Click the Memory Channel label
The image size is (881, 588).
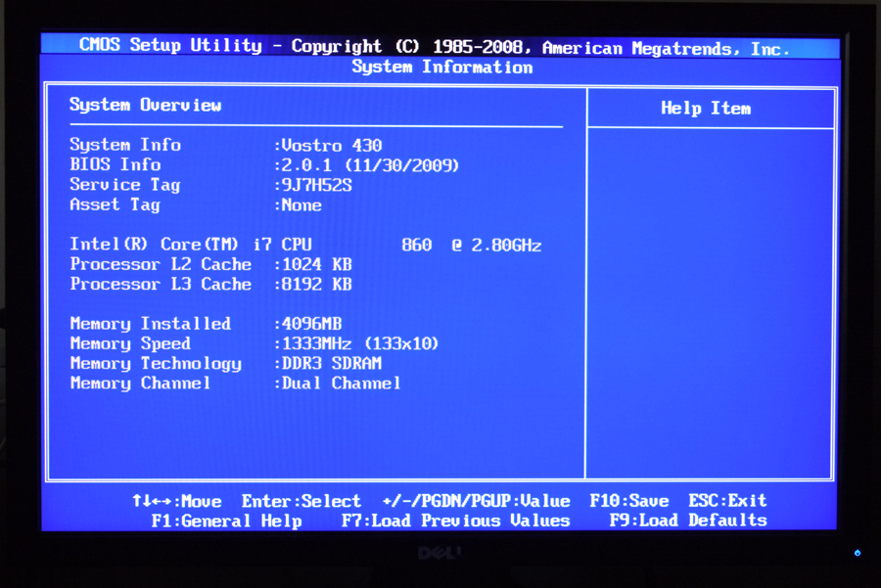[x=140, y=384]
